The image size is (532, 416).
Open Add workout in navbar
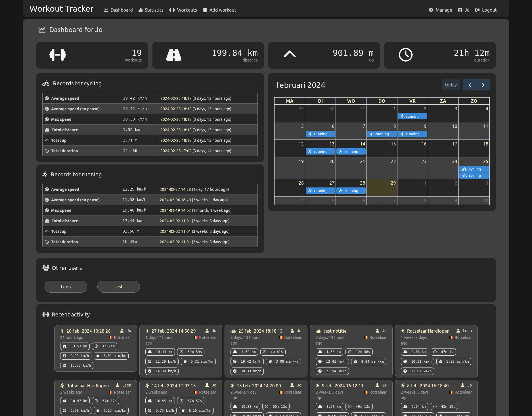click(219, 10)
